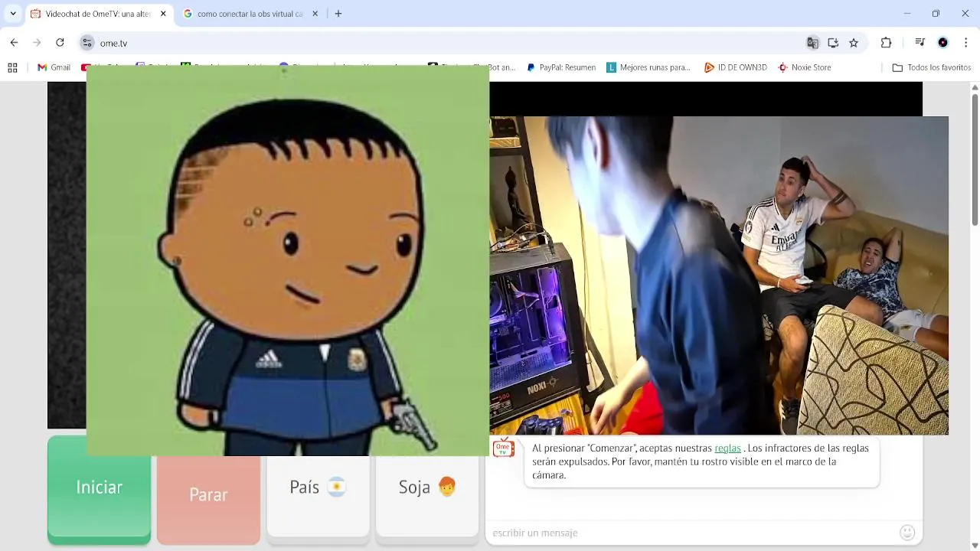This screenshot has width=980, height=551.
Task: Go back to previous page
Action: coord(14,43)
